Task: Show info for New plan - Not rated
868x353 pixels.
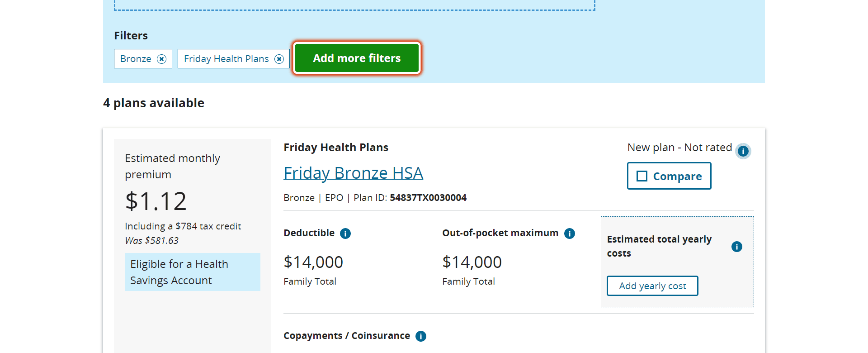Action: [x=743, y=151]
